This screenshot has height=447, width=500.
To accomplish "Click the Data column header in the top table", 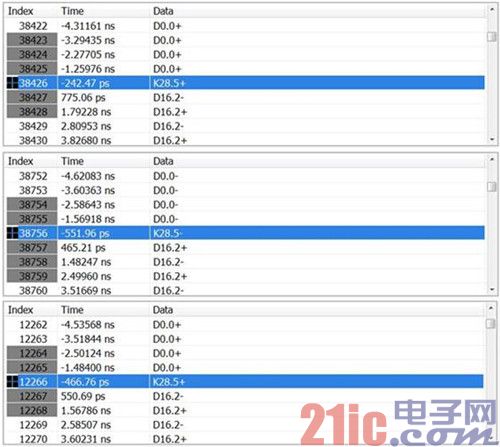I will pyautogui.click(x=163, y=11).
